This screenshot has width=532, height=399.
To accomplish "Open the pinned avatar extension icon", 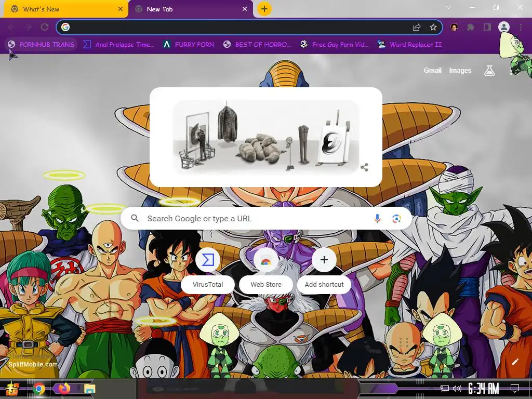I will click(x=454, y=27).
